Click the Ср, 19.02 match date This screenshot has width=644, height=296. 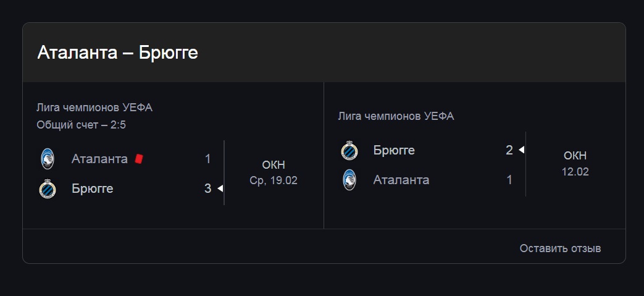[274, 180]
